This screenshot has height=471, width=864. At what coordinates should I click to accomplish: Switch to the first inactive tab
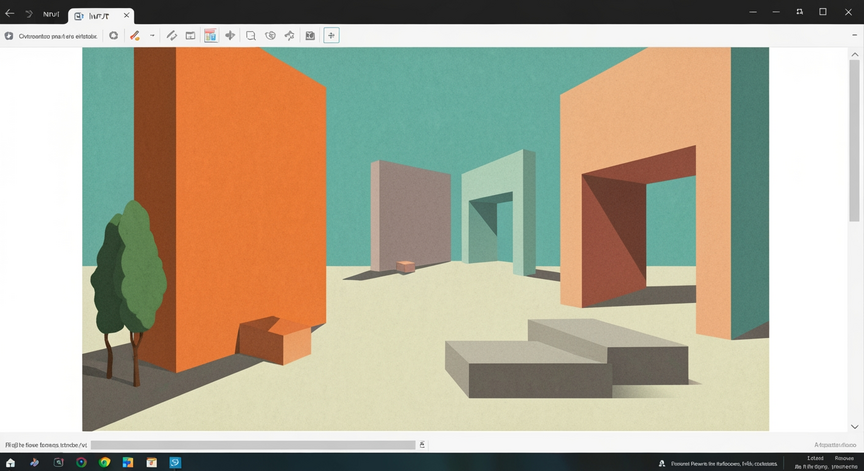pos(51,14)
